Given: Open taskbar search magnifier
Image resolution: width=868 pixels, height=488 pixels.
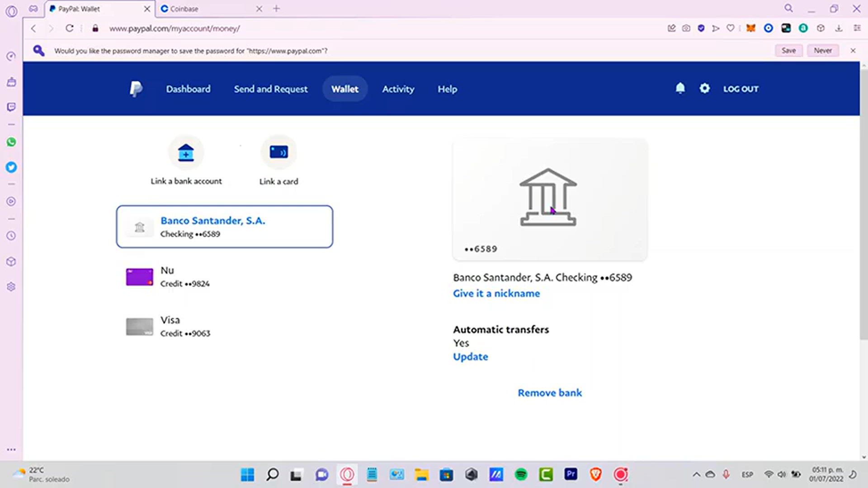Looking at the screenshot, I should pyautogui.click(x=272, y=474).
